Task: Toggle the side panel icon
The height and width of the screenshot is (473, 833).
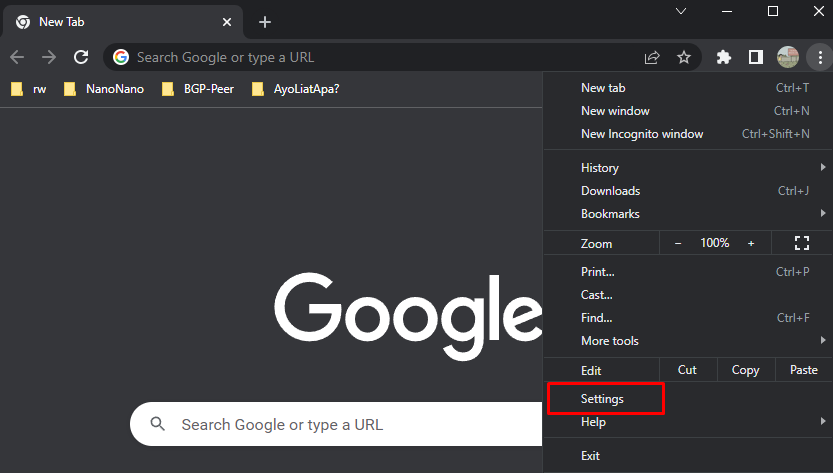Action: point(755,57)
